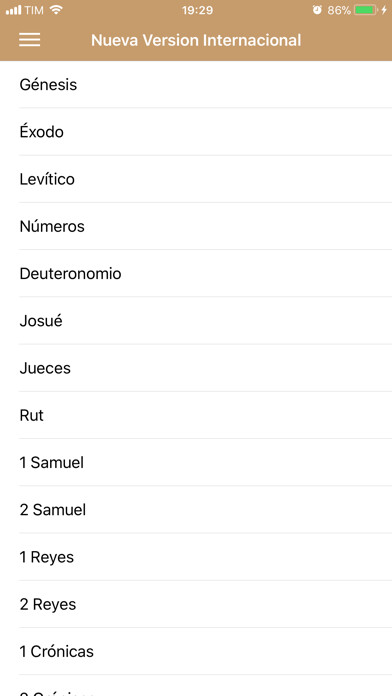Open 1 Reyes
The width and height of the screenshot is (392, 696).
point(196,557)
